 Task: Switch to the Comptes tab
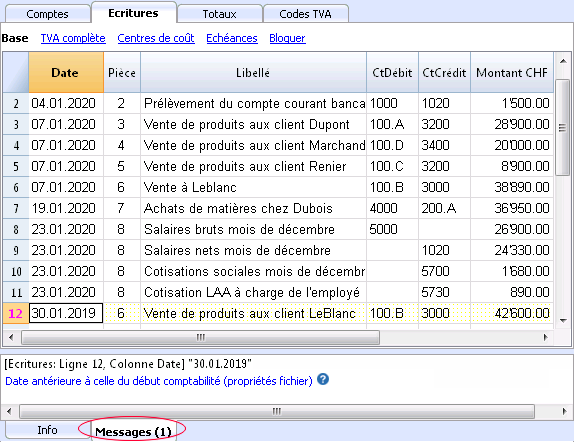pyautogui.click(x=48, y=14)
